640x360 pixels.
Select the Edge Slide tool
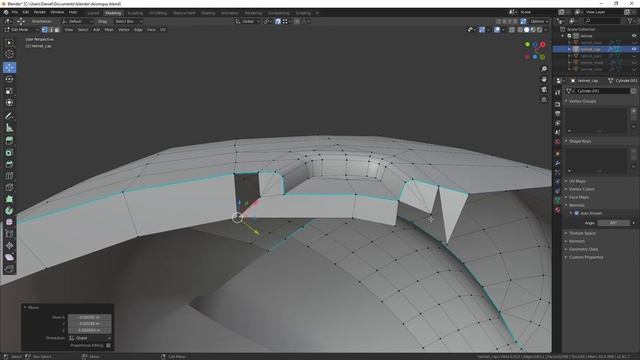tap(9, 234)
